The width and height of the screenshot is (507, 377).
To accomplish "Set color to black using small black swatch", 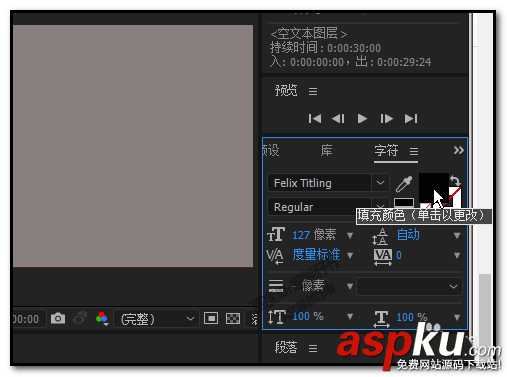I will tap(404, 203).
